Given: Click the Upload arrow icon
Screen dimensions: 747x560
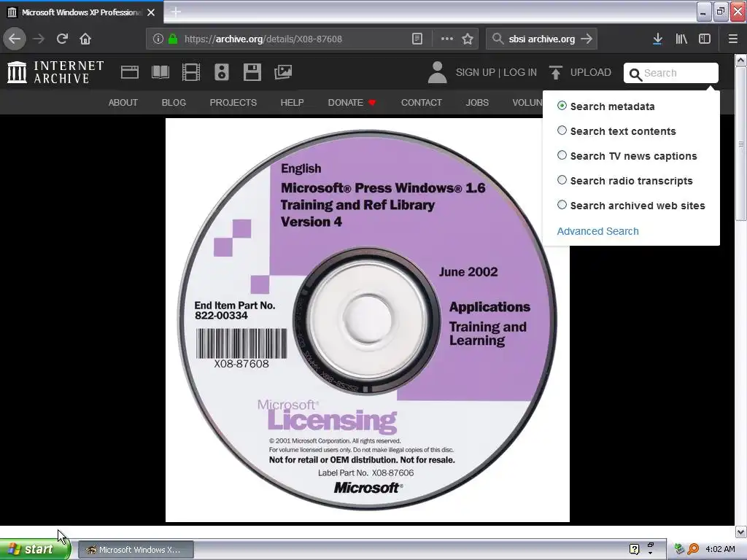Looking at the screenshot, I should 555,72.
